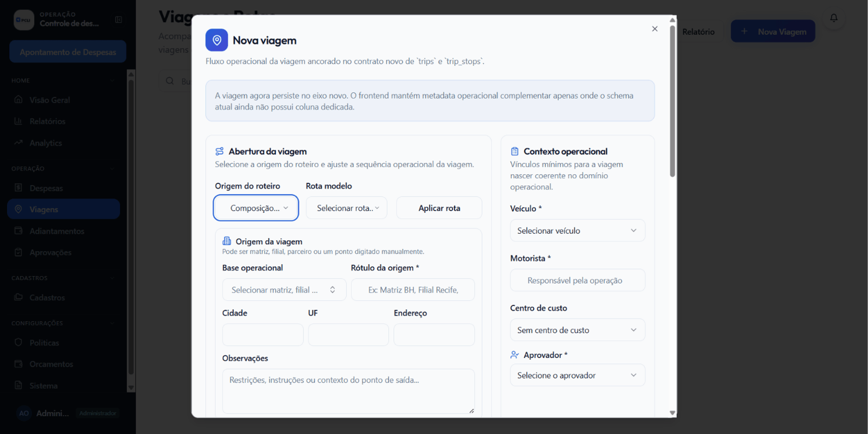Click the Relatórios bar chart icon
The width and height of the screenshot is (868, 434).
coord(18,121)
